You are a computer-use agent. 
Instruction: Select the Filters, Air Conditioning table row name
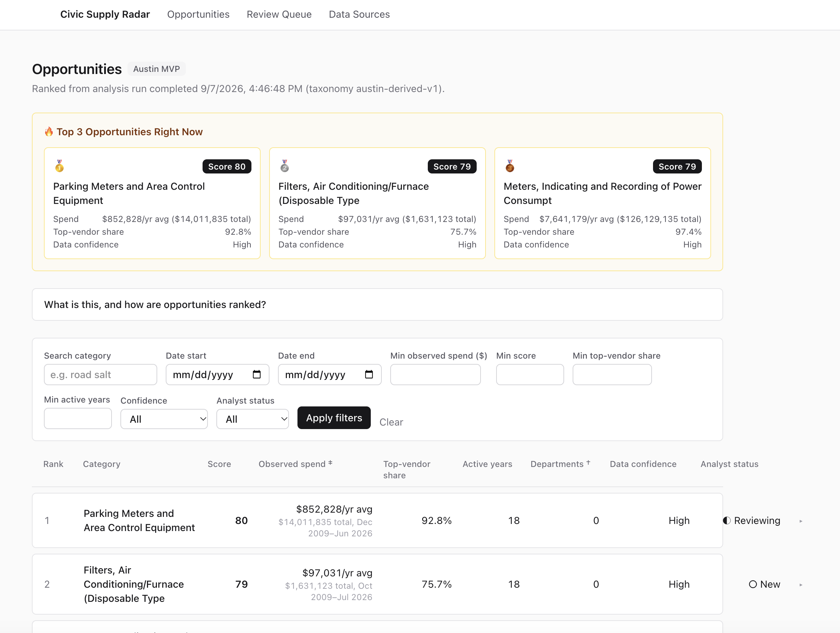click(x=134, y=584)
